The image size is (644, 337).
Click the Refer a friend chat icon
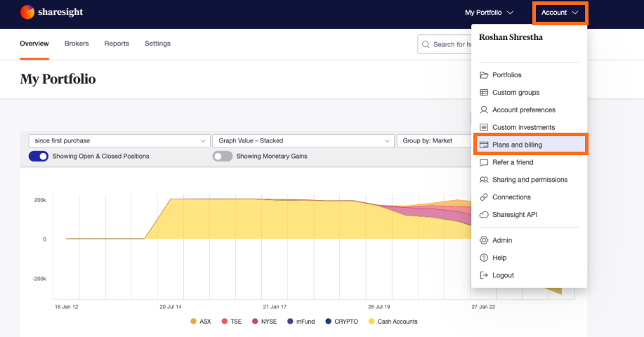[x=484, y=163]
